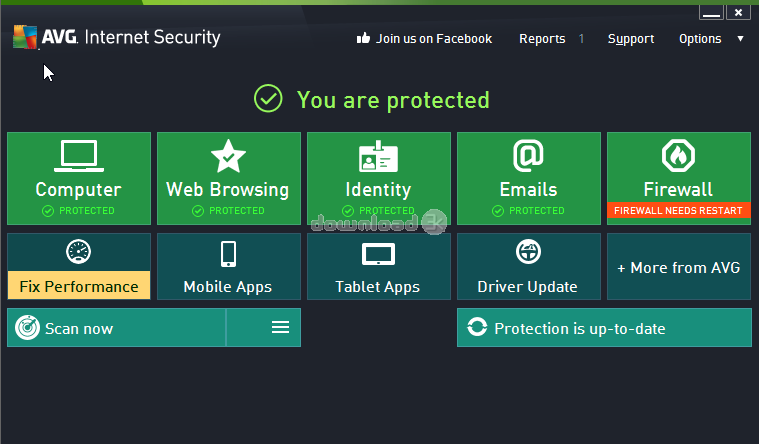Minimize the AVG window
Viewport: 759px width, 444px height.
click(711, 13)
